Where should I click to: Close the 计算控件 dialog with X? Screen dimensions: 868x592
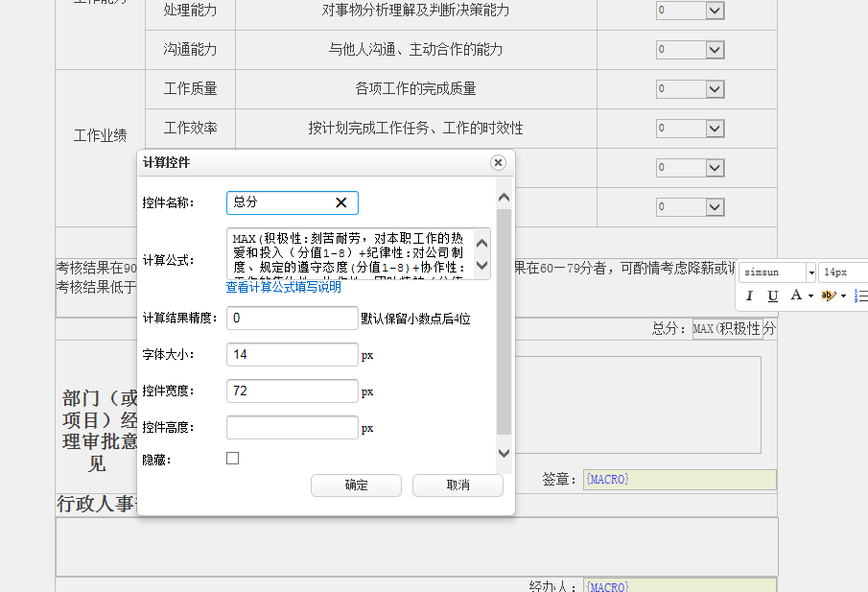(x=498, y=163)
